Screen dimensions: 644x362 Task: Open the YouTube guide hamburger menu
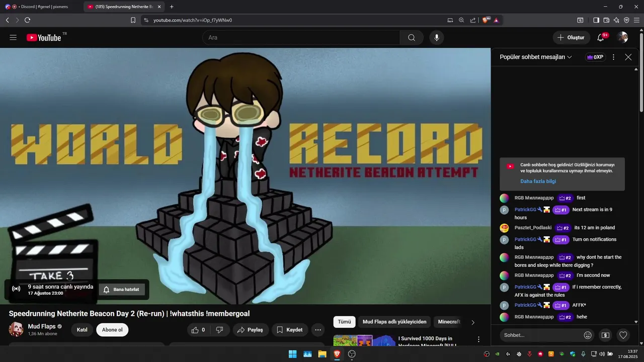(13, 38)
